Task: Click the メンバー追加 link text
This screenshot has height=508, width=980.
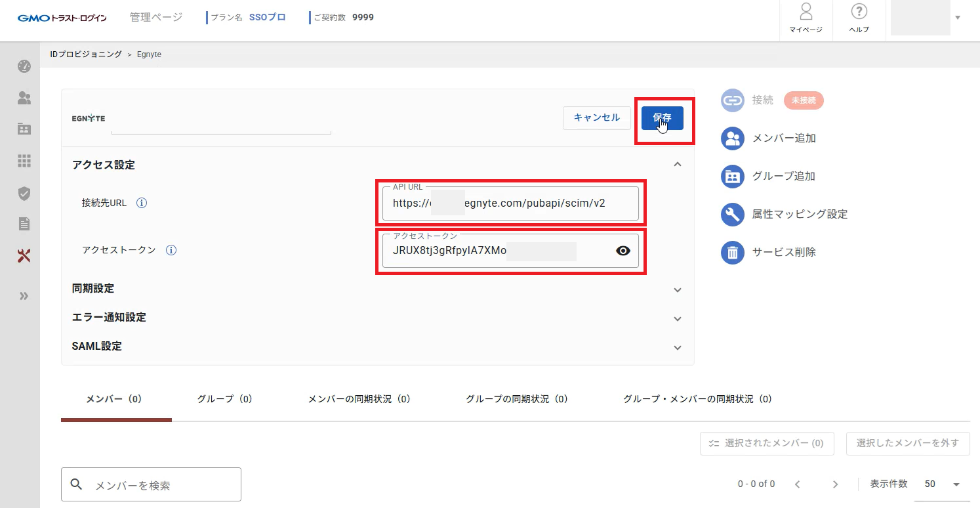Action: [784, 138]
